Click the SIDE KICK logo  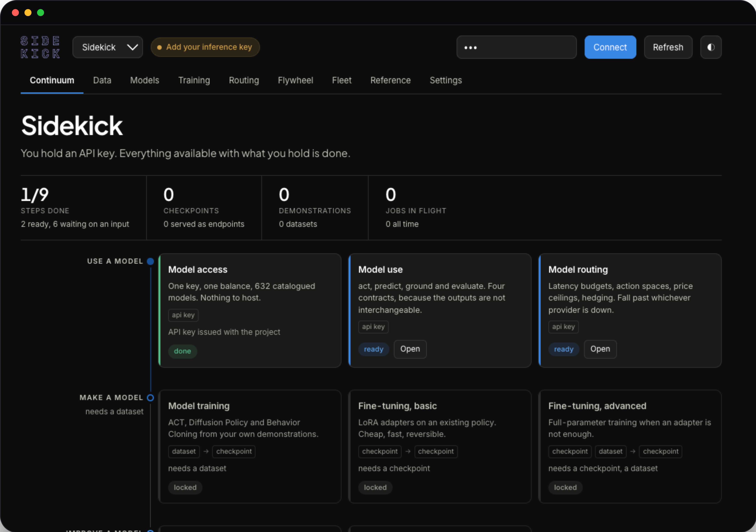[40, 47]
